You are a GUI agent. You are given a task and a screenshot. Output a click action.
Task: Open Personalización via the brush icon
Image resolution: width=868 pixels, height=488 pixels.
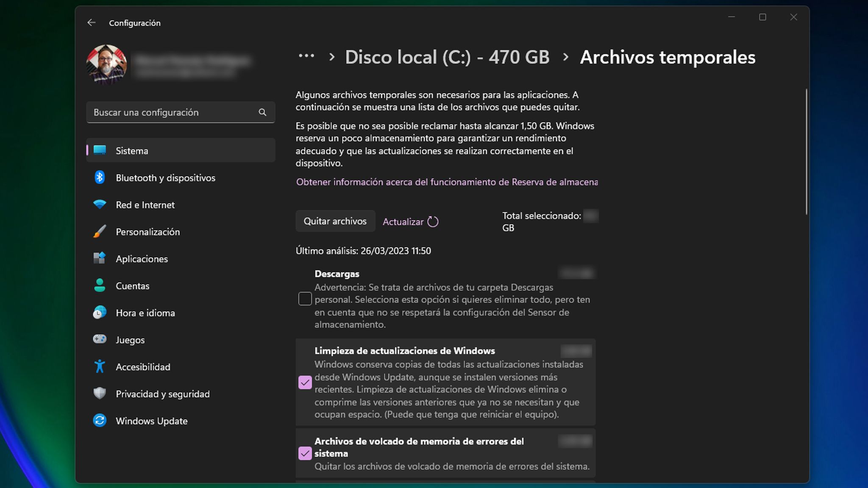(100, 232)
